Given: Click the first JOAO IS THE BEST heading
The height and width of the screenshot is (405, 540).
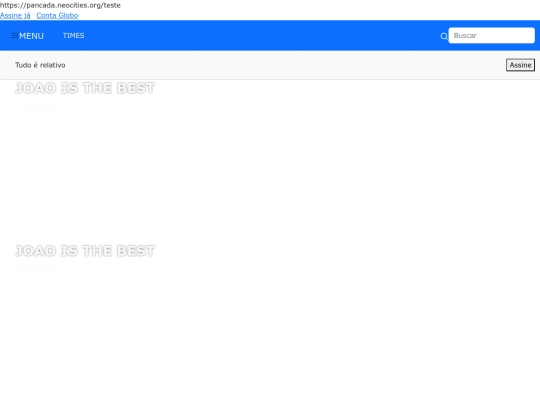Looking at the screenshot, I should [85, 88].
